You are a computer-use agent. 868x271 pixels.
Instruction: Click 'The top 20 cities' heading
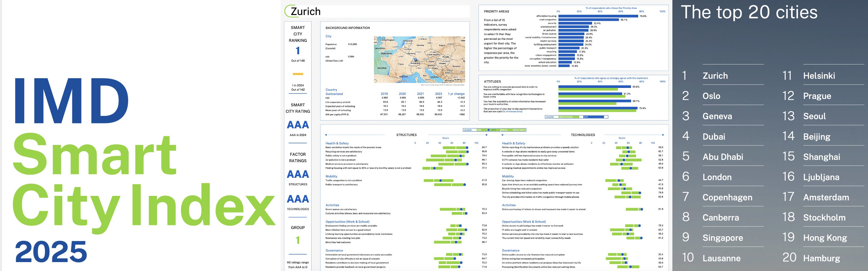pyautogui.click(x=749, y=13)
